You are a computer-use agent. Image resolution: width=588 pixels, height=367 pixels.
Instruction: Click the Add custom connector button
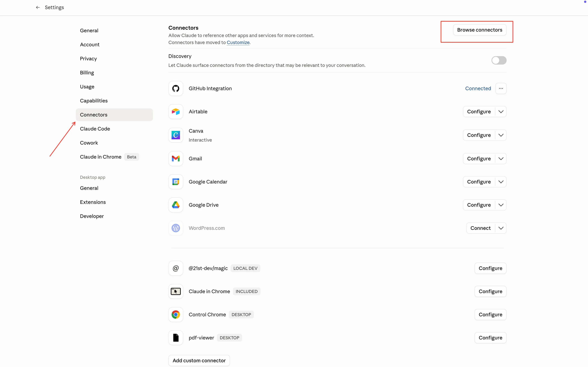pos(199,361)
